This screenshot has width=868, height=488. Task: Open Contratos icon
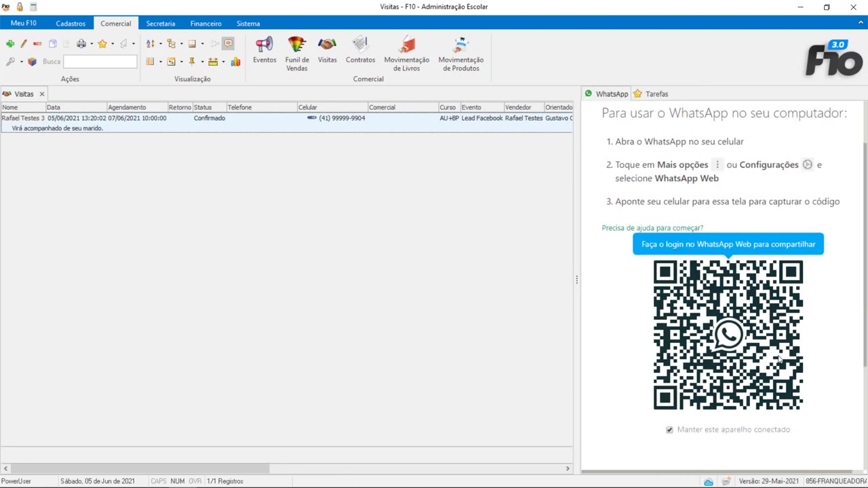[361, 51]
